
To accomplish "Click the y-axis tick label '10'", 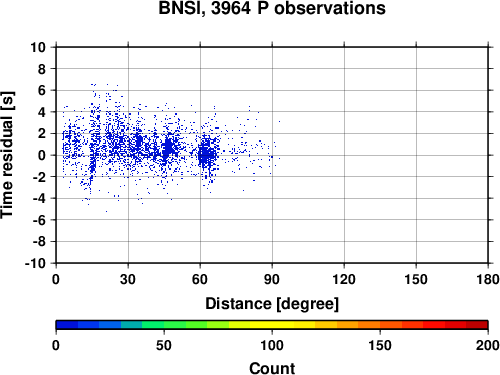I will (x=38, y=47).
